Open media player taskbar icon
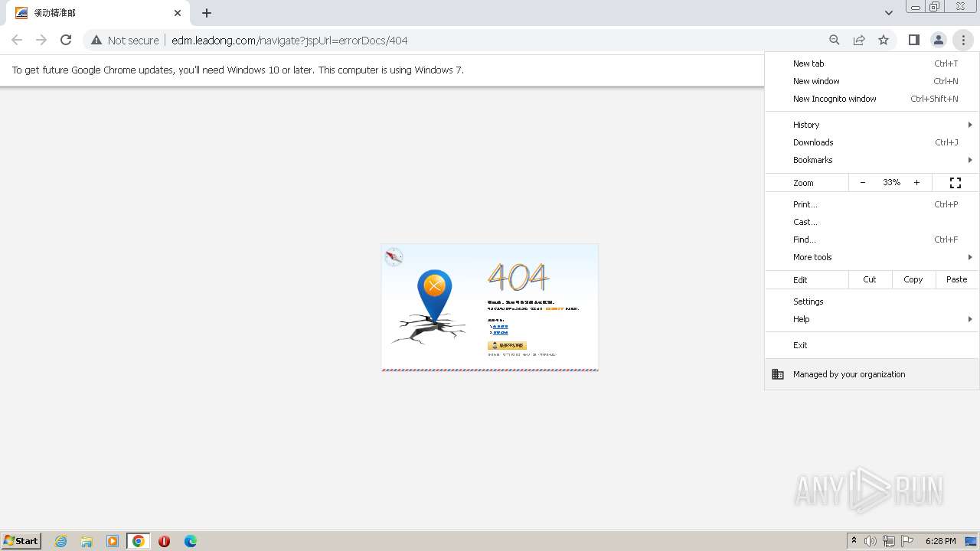 click(x=113, y=541)
